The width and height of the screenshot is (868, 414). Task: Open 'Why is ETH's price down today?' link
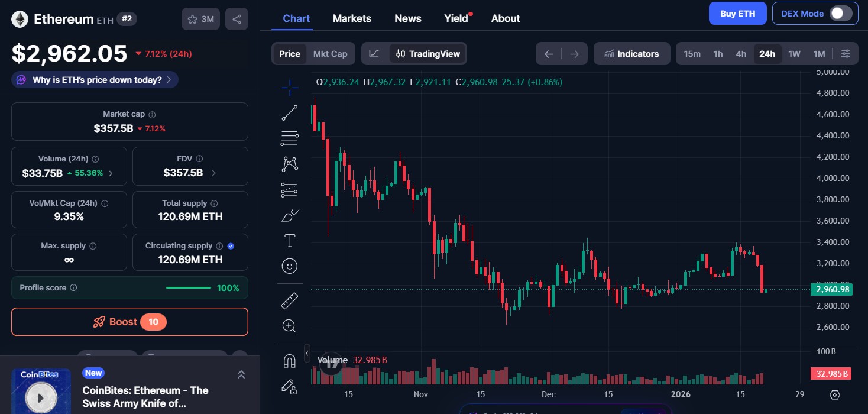(95, 79)
